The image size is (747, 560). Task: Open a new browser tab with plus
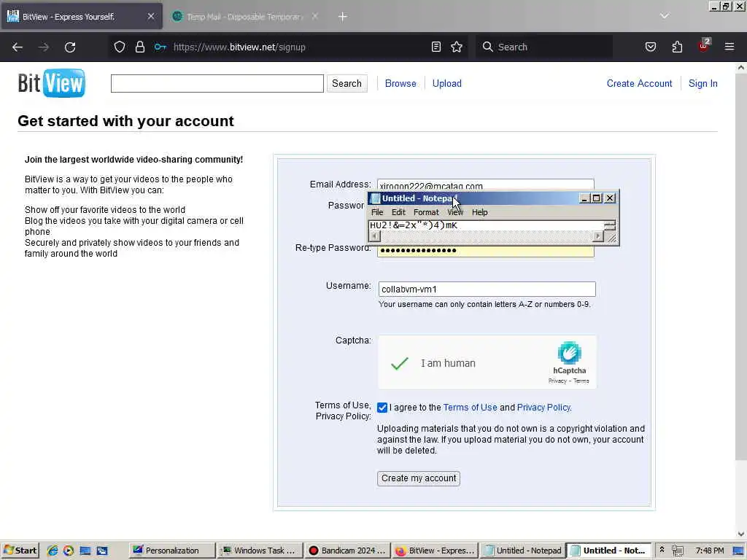tap(343, 17)
